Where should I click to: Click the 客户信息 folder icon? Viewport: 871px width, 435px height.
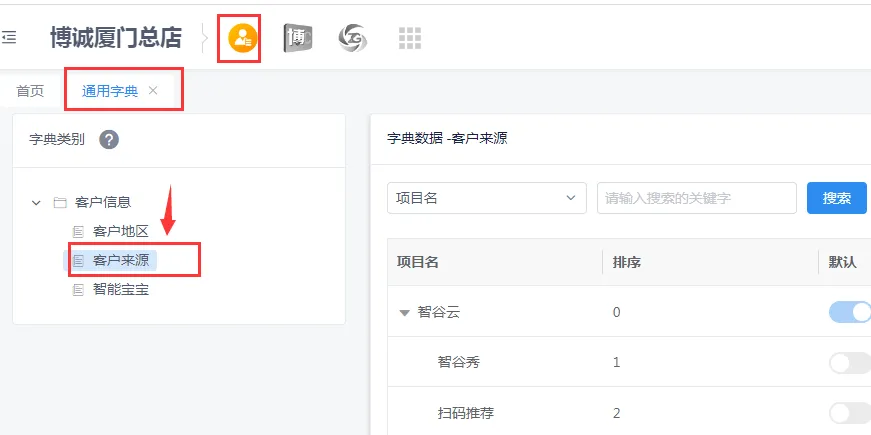pyautogui.click(x=60, y=202)
